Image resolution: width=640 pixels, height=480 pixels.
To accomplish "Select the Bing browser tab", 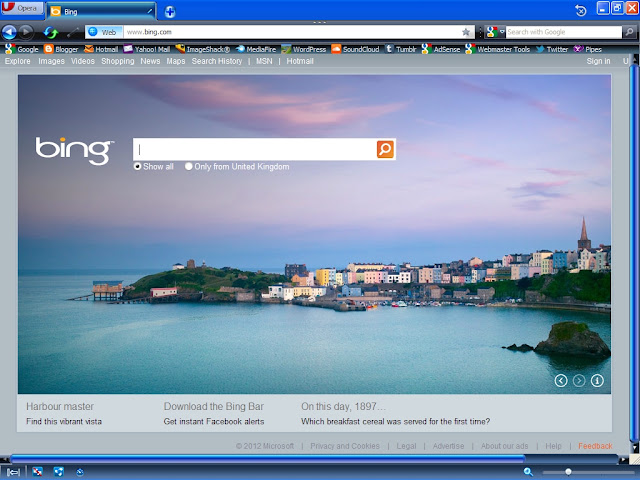I will coord(101,11).
